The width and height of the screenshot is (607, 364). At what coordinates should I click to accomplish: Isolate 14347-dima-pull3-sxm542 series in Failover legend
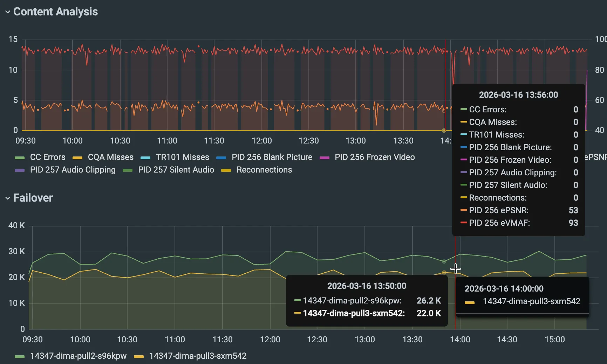(198, 356)
